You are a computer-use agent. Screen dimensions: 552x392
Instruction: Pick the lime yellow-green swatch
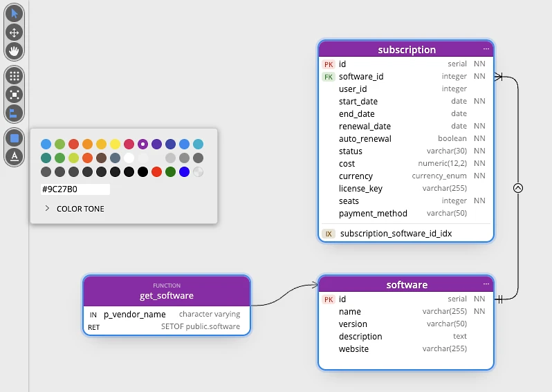coord(73,158)
